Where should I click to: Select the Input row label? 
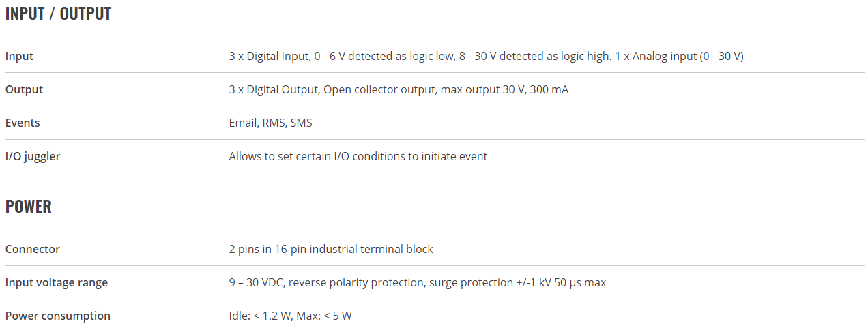19,57
